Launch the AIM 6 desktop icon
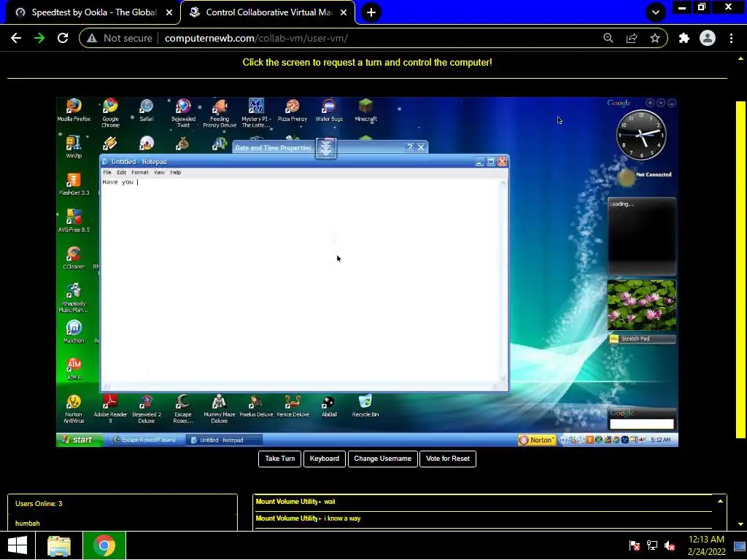This screenshot has width=747, height=560. tap(74, 368)
